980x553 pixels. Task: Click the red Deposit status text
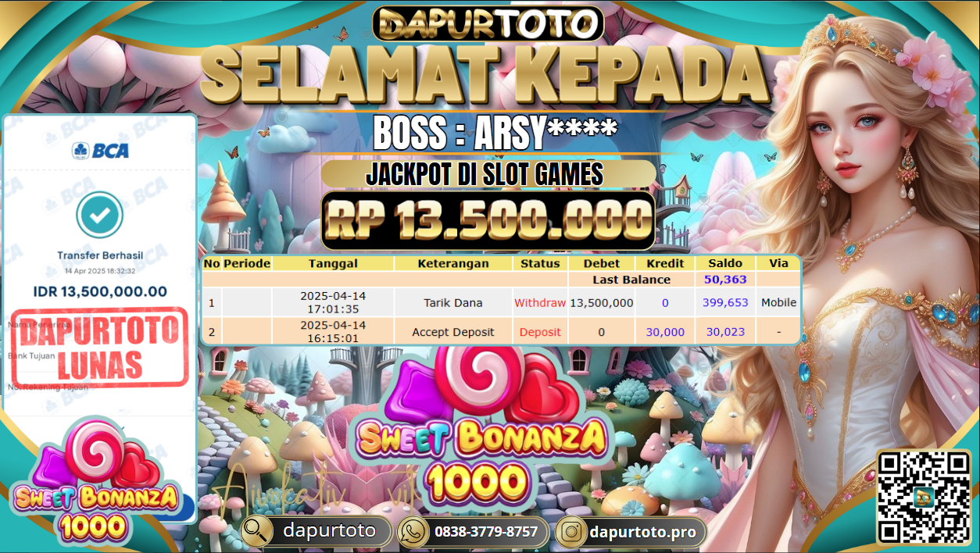coord(540,332)
